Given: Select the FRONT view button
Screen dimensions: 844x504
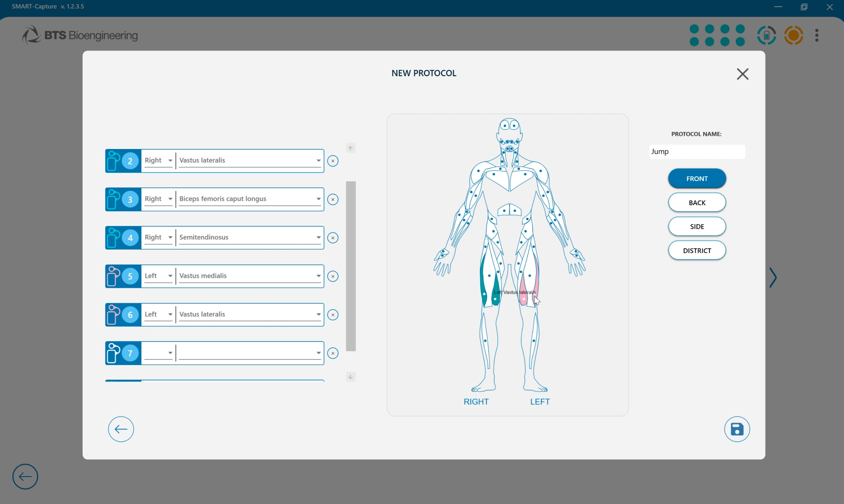Looking at the screenshot, I should coord(697,179).
